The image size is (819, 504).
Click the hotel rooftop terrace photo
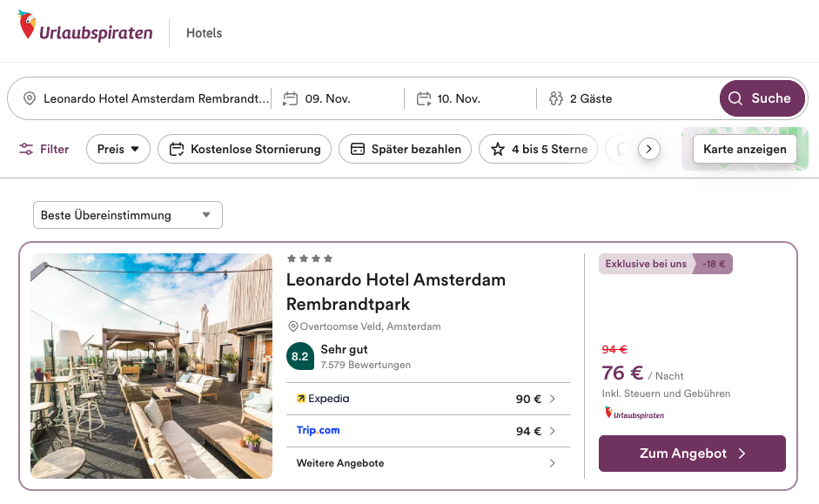pos(151,366)
